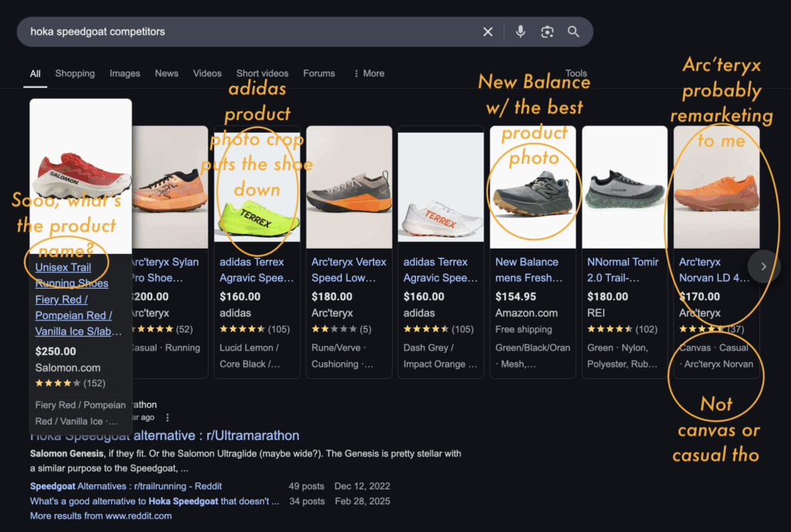791x532 pixels.
Task: Click the Free shipping label
Action: tap(524, 329)
